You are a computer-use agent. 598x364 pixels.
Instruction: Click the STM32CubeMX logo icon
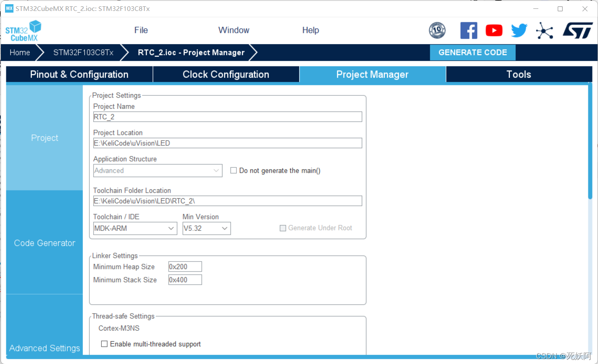click(24, 31)
